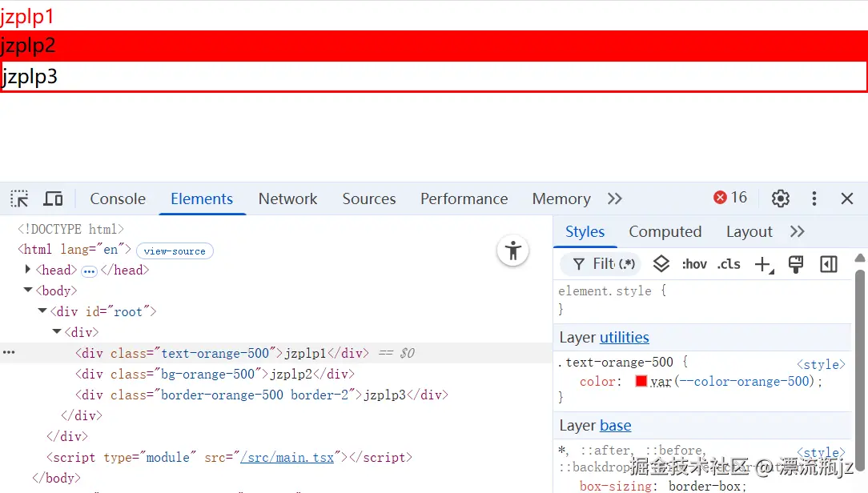Click the red color swatch for color

(641, 381)
